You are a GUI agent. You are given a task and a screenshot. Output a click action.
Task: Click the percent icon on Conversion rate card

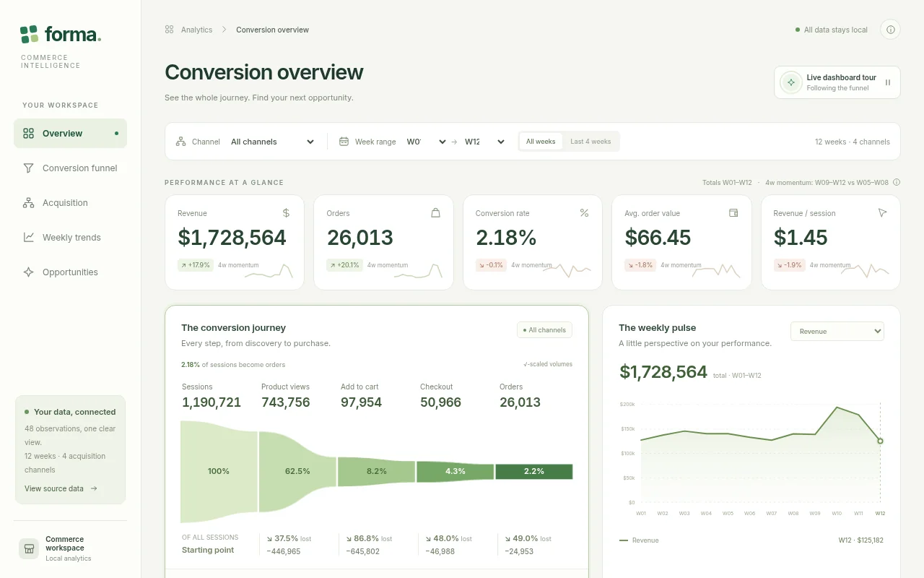click(x=585, y=213)
